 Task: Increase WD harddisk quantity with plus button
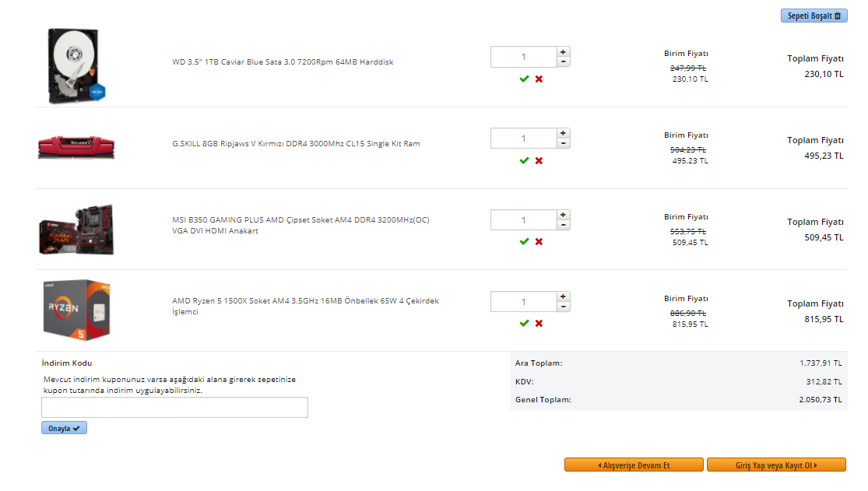(563, 51)
